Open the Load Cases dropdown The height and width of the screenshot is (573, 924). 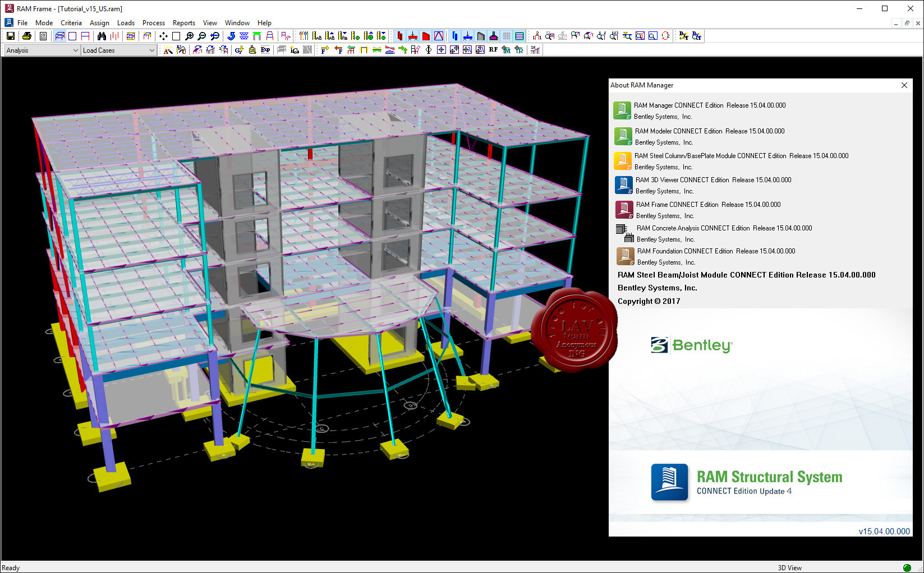tap(118, 50)
